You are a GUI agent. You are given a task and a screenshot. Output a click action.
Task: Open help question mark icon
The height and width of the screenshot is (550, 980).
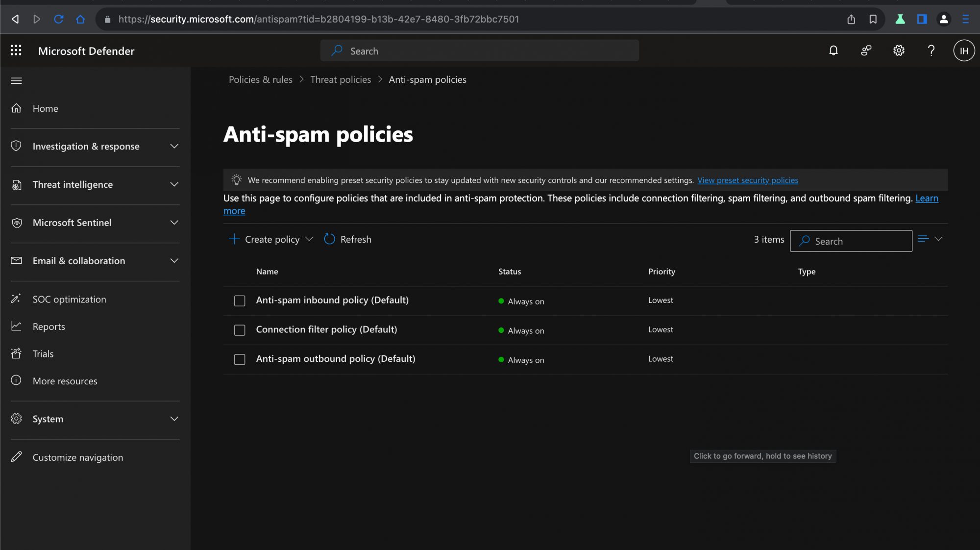931,50
